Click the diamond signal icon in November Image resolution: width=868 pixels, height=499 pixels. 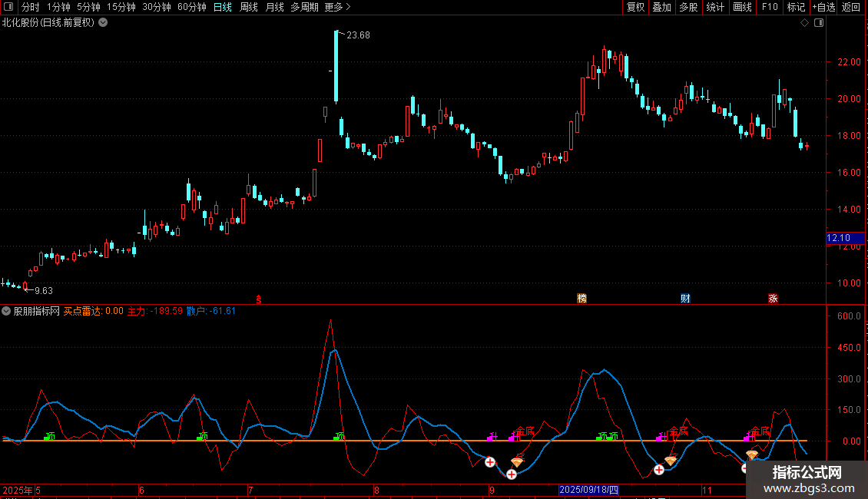click(752, 455)
